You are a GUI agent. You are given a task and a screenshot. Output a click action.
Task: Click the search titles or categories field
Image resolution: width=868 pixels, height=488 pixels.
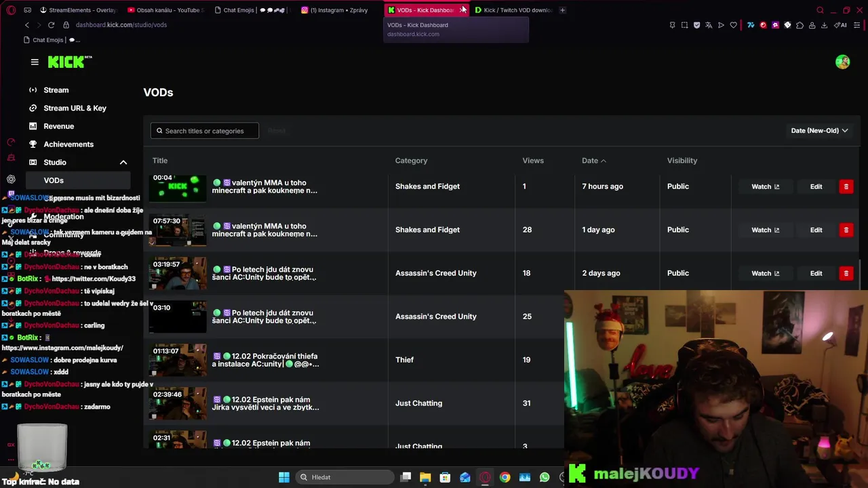[x=204, y=131]
